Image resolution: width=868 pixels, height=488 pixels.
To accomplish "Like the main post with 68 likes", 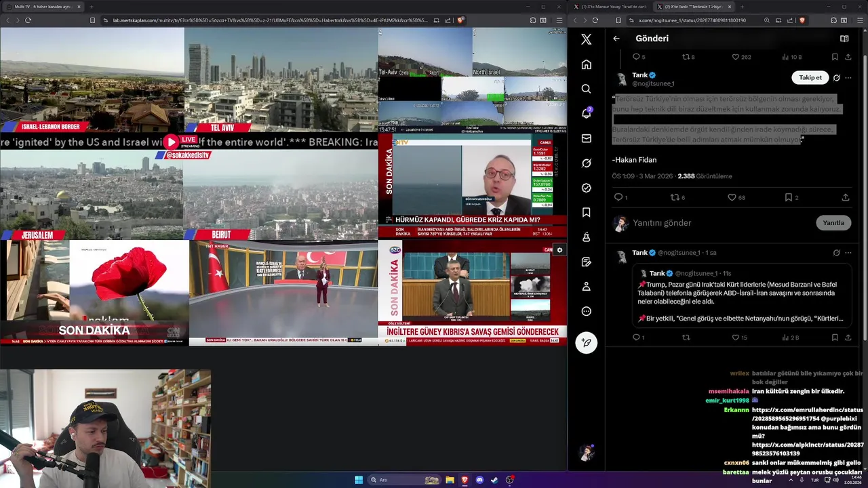I will 736,197.
